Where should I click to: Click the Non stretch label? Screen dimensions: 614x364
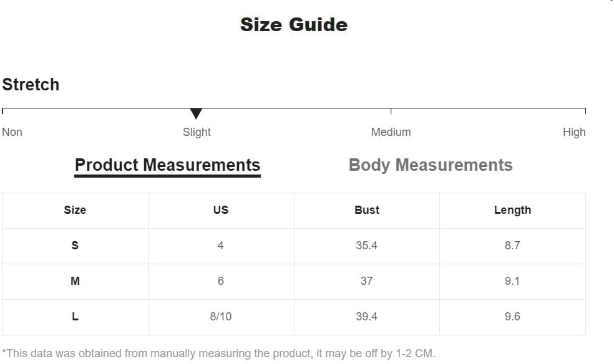[12, 132]
